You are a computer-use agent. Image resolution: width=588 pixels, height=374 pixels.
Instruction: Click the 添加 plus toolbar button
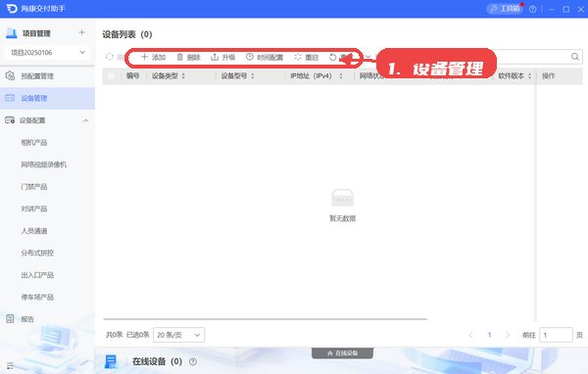153,57
